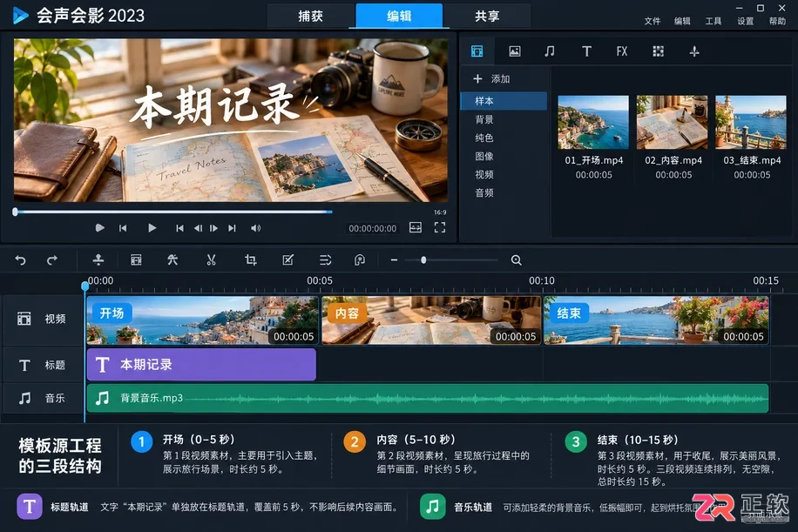Switch to the 共享 tab
798x532 pixels.
(x=487, y=16)
